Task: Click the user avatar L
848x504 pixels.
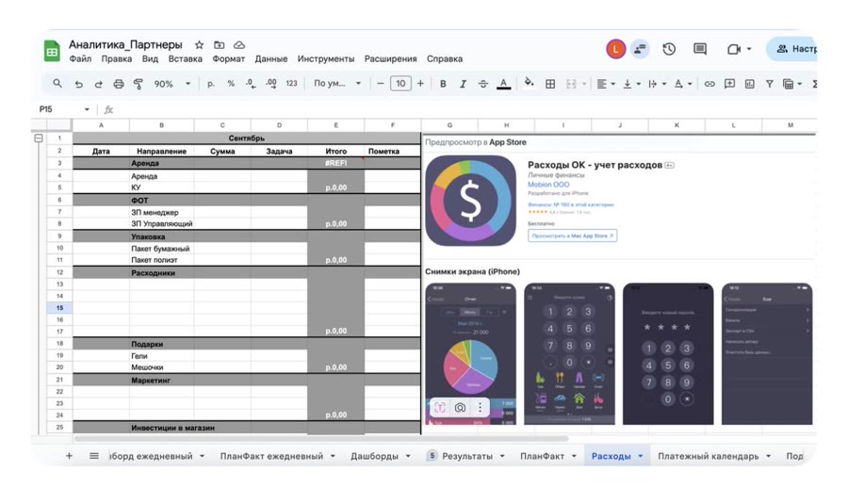Action: point(615,49)
